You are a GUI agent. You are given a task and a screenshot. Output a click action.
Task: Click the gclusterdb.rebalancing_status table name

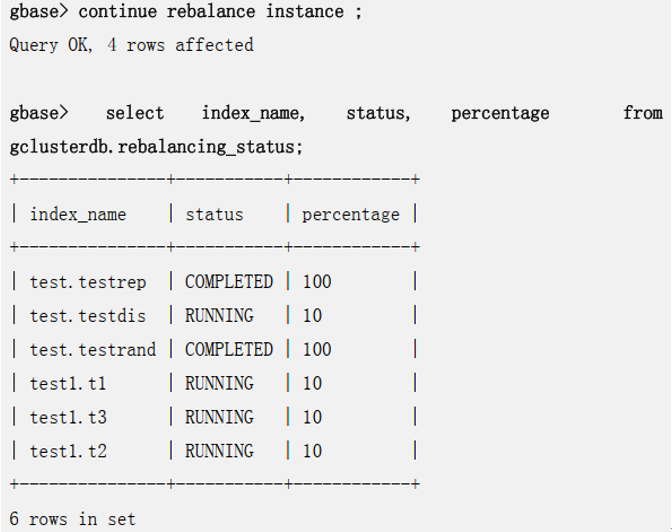[155, 147]
